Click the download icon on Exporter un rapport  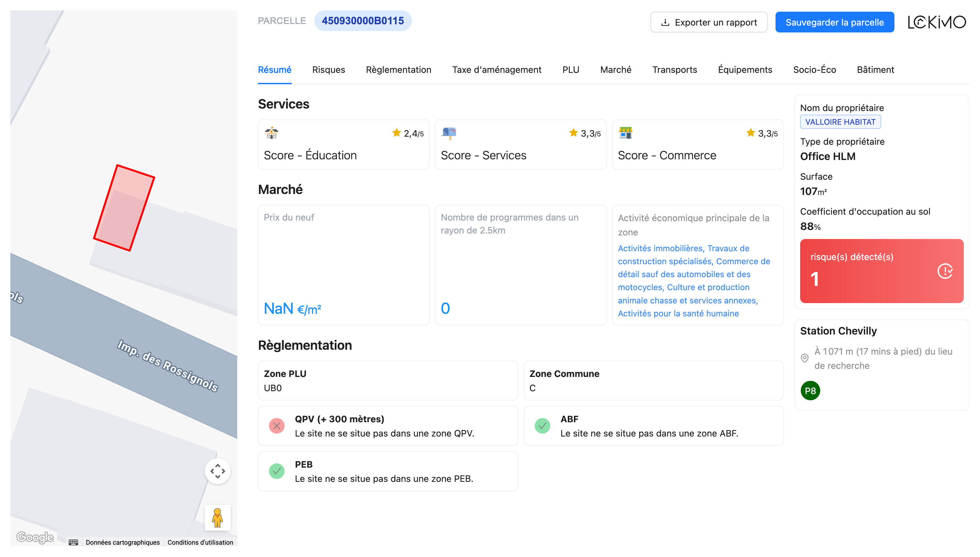665,22
